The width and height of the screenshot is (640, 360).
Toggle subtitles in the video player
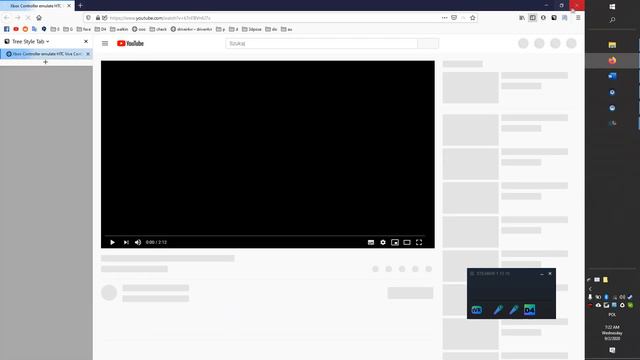pos(371,242)
